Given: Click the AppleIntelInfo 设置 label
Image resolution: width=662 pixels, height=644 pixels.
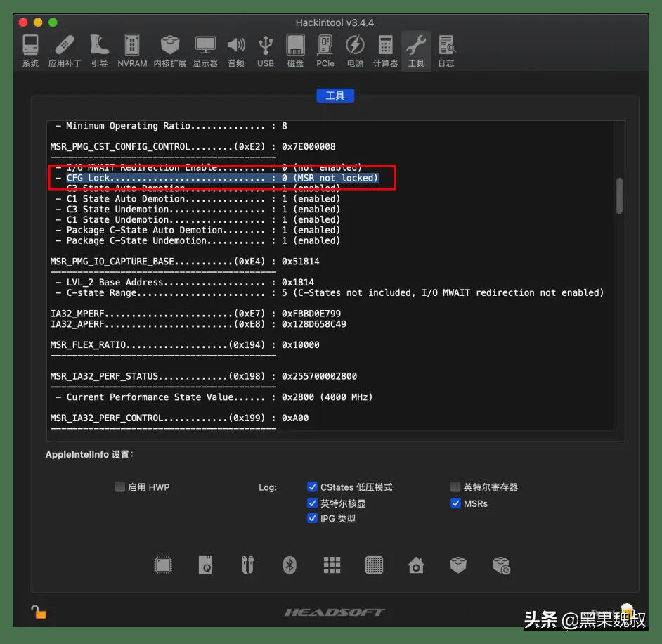Looking at the screenshot, I should tap(89, 455).
